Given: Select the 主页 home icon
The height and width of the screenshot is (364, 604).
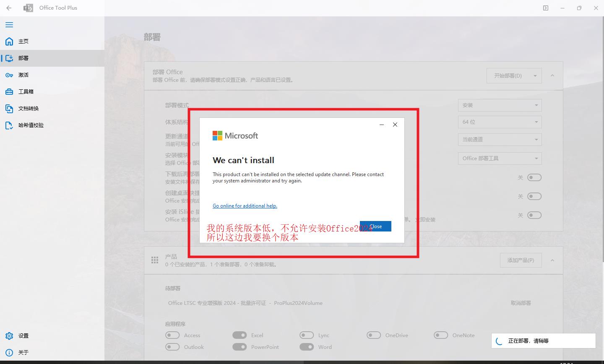Looking at the screenshot, I should tap(8, 41).
